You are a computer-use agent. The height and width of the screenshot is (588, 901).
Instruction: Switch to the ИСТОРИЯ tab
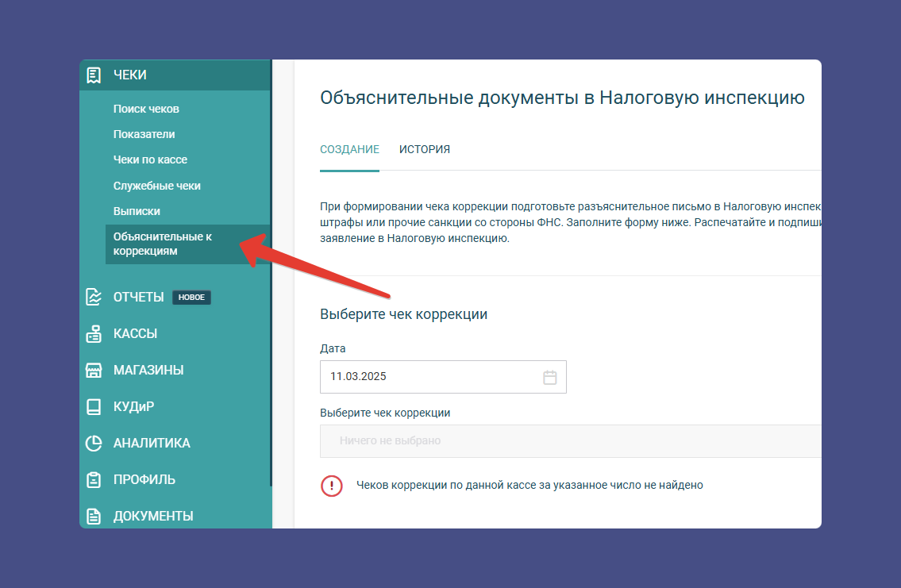coord(425,149)
